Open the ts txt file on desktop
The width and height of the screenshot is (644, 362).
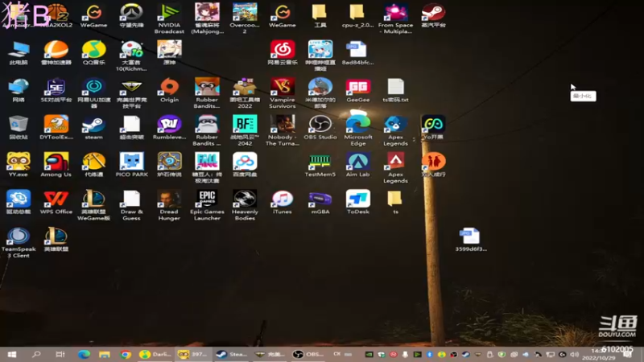[x=395, y=90]
